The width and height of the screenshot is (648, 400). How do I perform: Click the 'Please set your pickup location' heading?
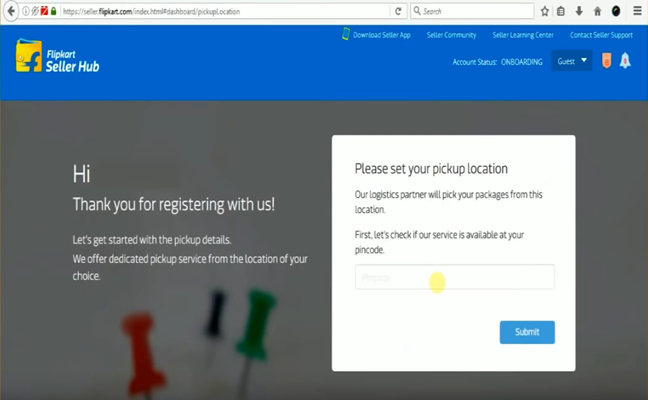point(431,169)
